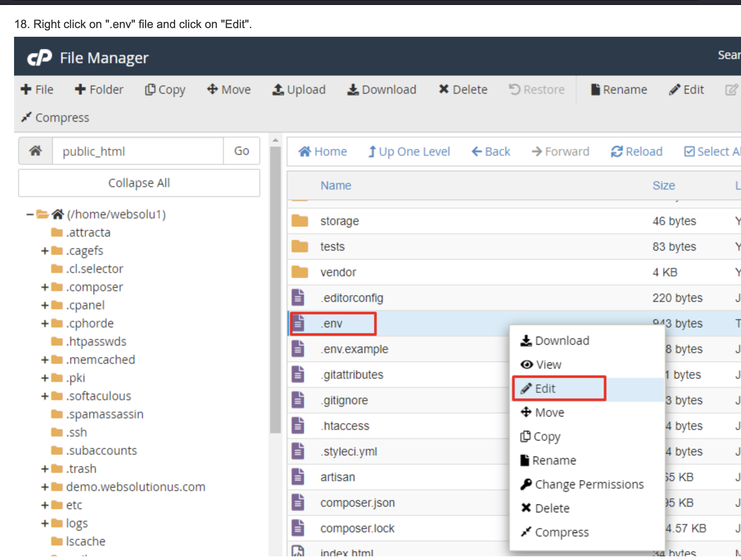The width and height of the screenshot is (741, 560).
Task: Reload the file listing
Action: point(636,152)
